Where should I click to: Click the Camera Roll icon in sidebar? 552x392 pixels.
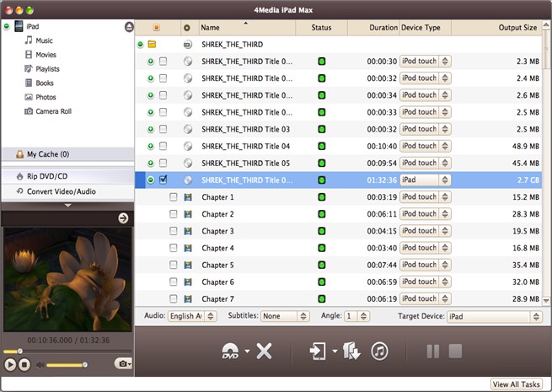tap(28, 111)
